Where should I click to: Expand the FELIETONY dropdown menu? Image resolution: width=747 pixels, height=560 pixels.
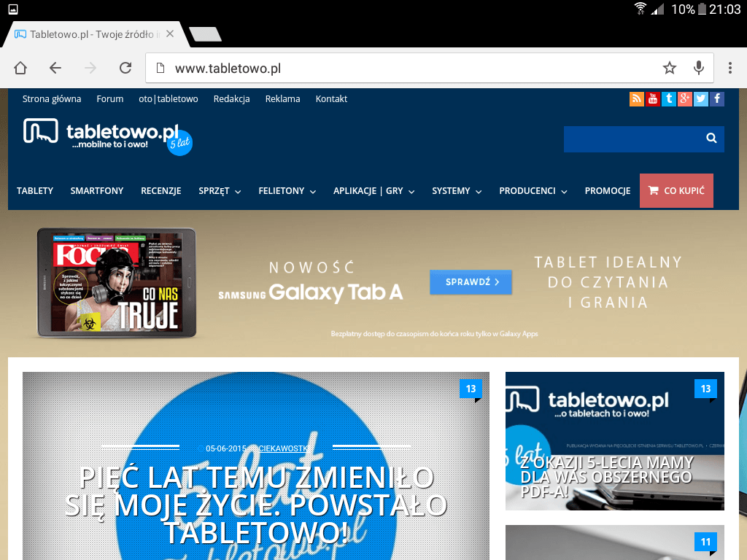pos(287,191)
